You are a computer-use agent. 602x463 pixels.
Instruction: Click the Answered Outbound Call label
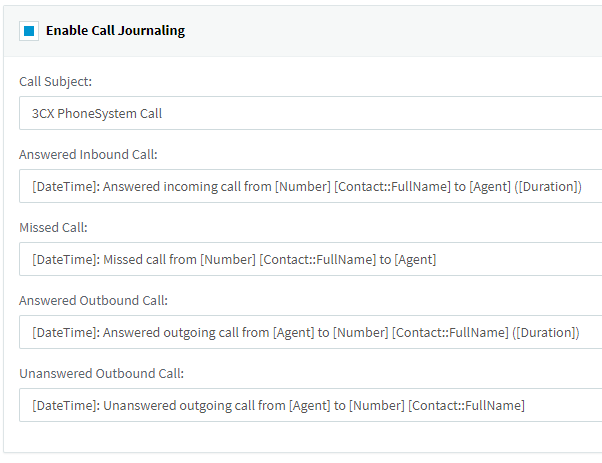[x=93, y=300]
